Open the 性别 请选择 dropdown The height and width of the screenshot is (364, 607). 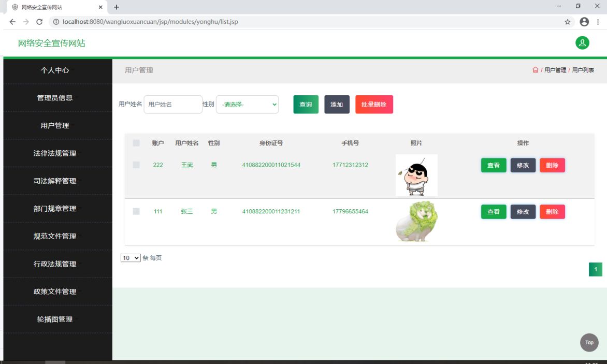(x=248, y=105)
